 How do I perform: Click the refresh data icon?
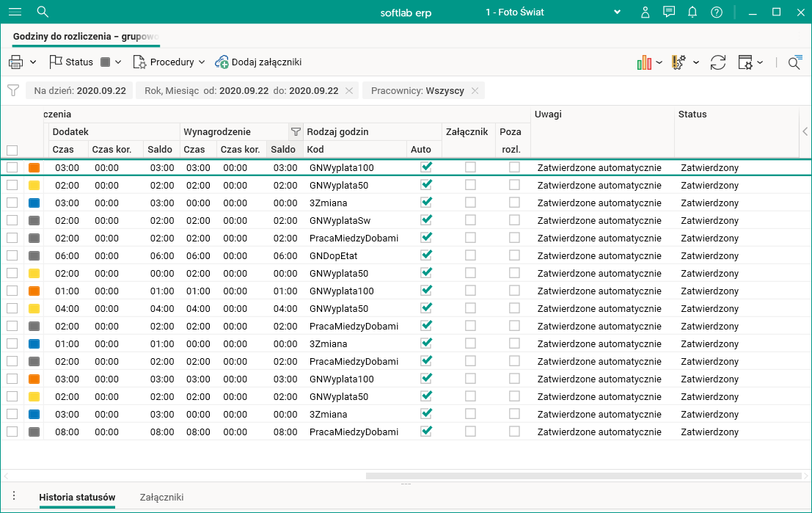[718, 62]
